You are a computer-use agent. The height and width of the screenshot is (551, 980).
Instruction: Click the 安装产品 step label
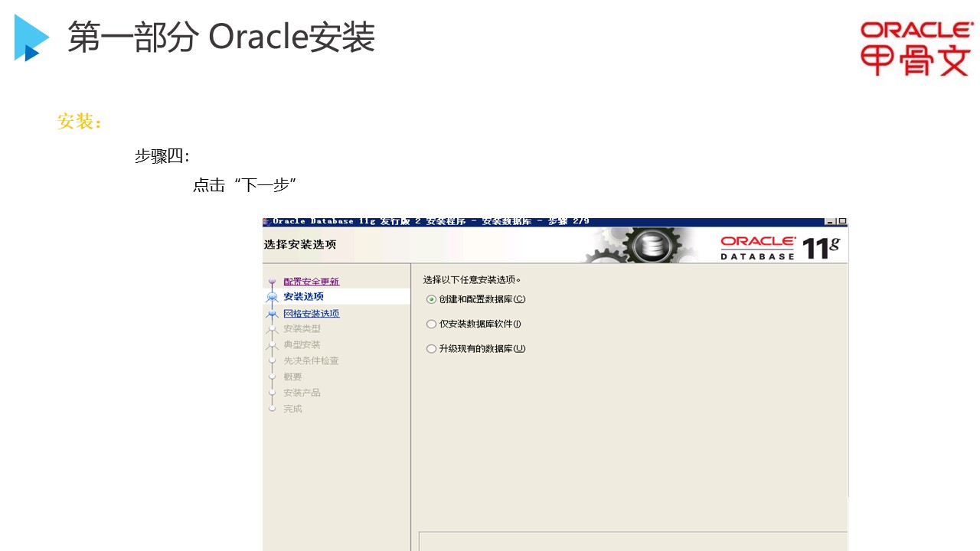pos(302,393)
